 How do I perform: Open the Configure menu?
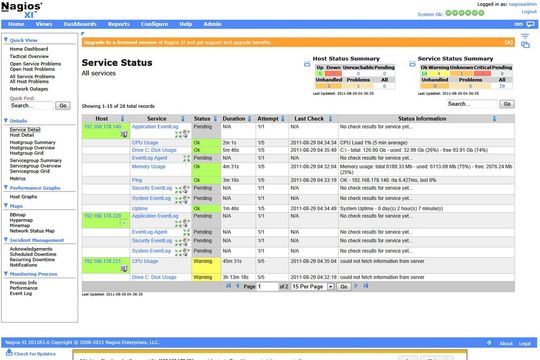(154, 24)
